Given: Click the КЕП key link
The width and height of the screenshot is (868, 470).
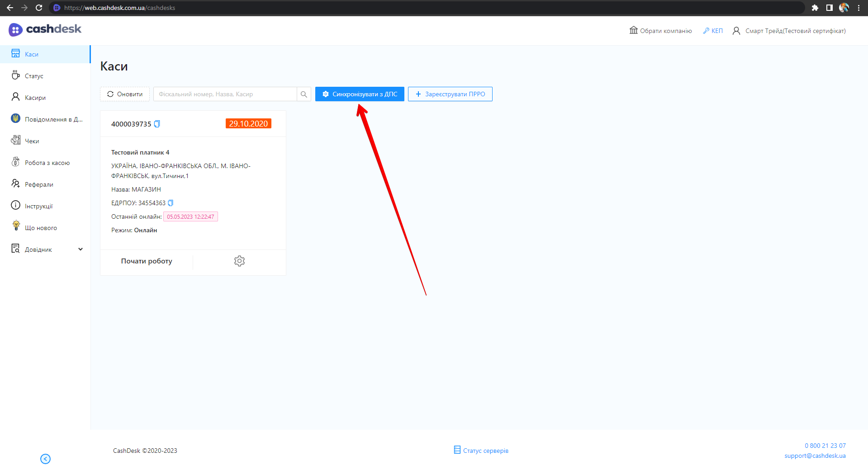Looking at the screenshot, I should click(713, 31).
